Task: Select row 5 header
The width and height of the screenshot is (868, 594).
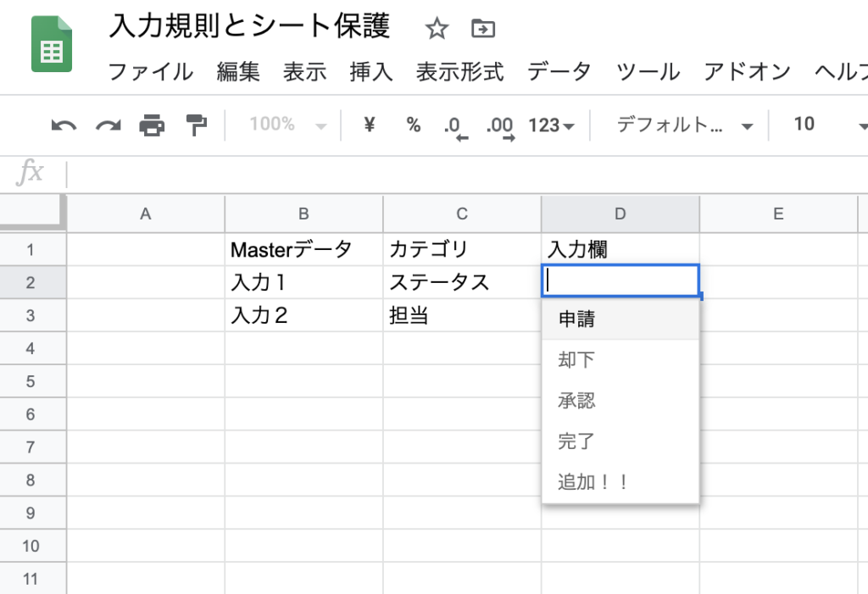Action: (33, 381)
